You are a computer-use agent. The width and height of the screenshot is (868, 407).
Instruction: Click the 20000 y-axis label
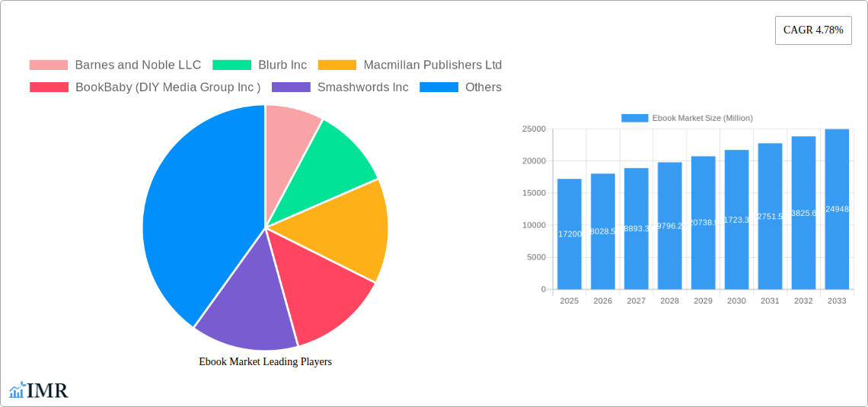pos(534,161)
